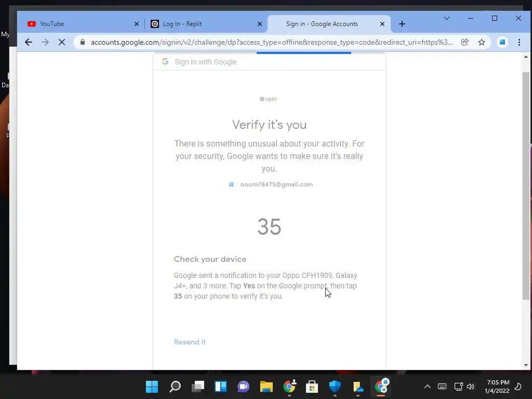
Task: Open network settings tray icon
Action: click(x=458, y=387)
